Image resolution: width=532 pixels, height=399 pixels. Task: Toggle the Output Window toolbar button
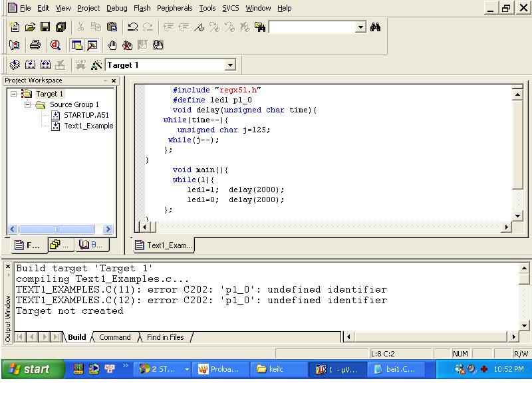[92, 45]
